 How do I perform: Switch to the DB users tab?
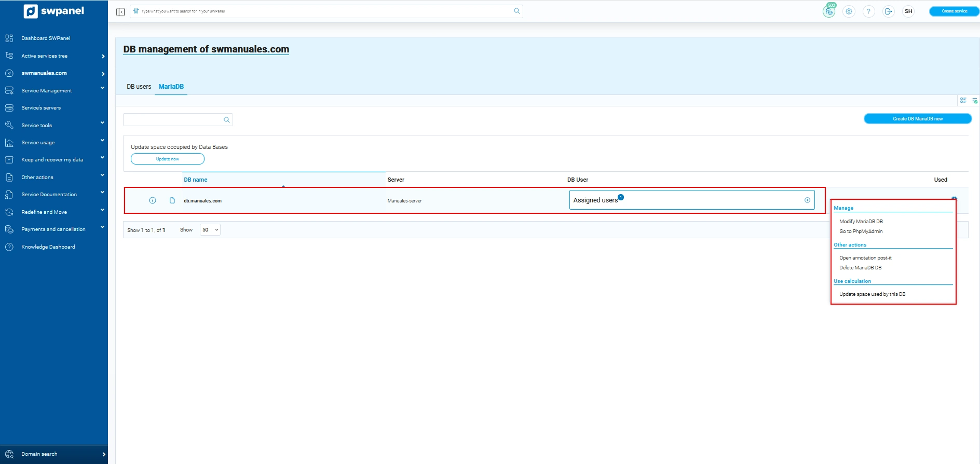point(139,87)
